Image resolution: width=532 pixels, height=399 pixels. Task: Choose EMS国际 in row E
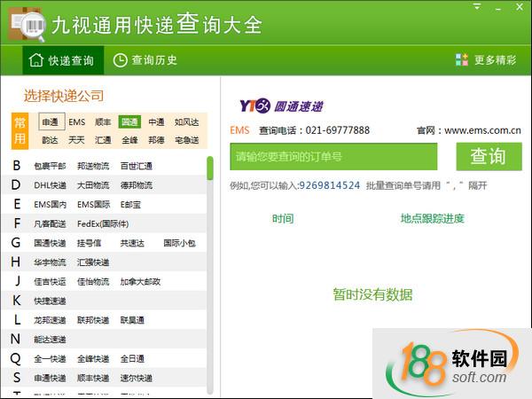click(93, 205)
